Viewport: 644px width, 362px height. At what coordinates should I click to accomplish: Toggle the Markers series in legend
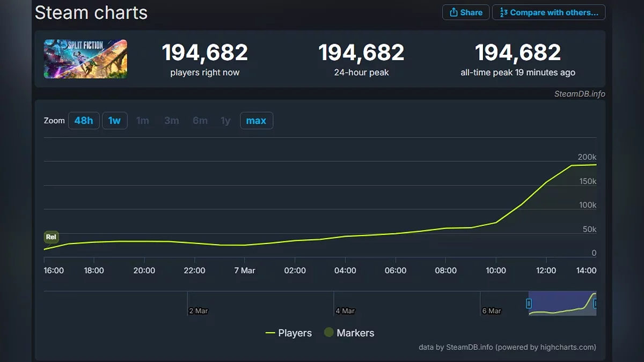pos(349,333)
